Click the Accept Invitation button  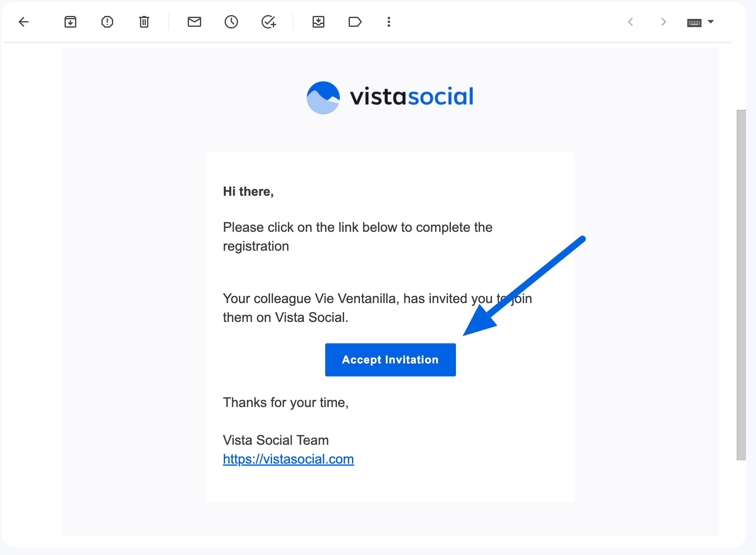coord(390,360)
